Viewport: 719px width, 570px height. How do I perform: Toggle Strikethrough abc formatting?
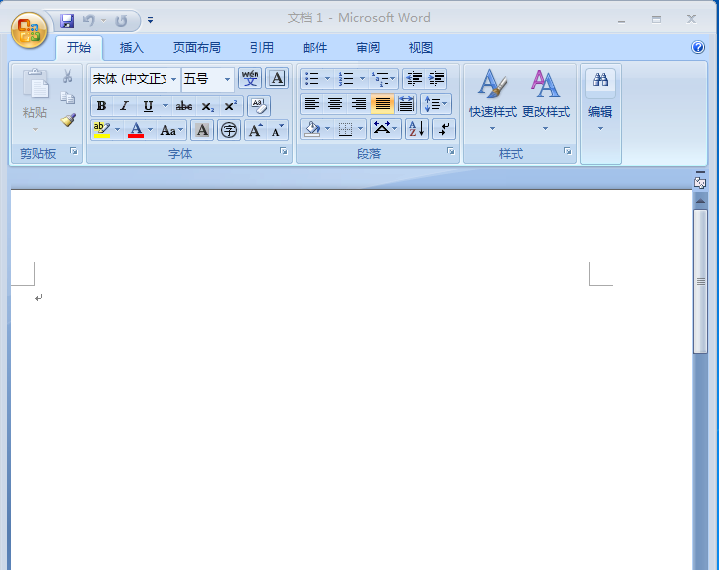(x=184, y=106)
